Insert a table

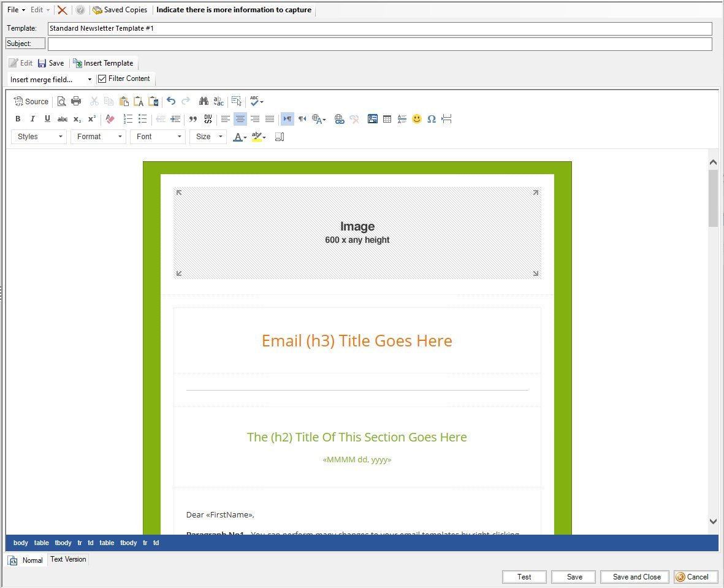coord(387,119)
